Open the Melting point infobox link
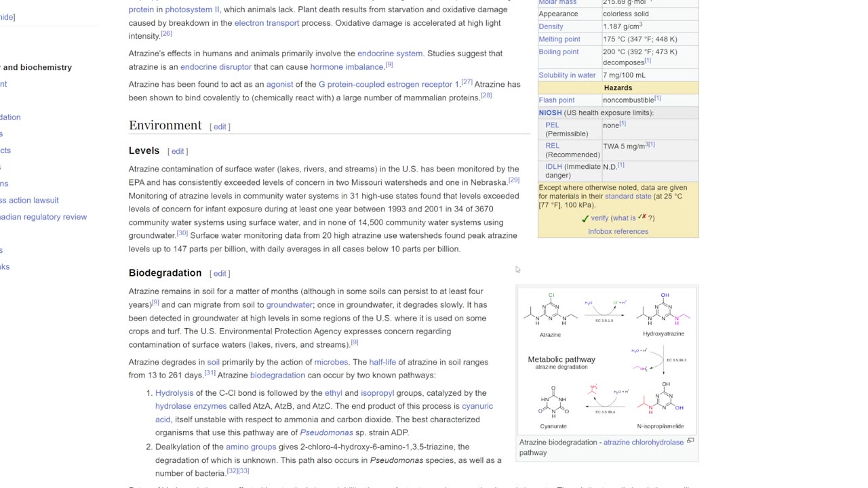The image size is (868, 488). [x=559, y=39]
